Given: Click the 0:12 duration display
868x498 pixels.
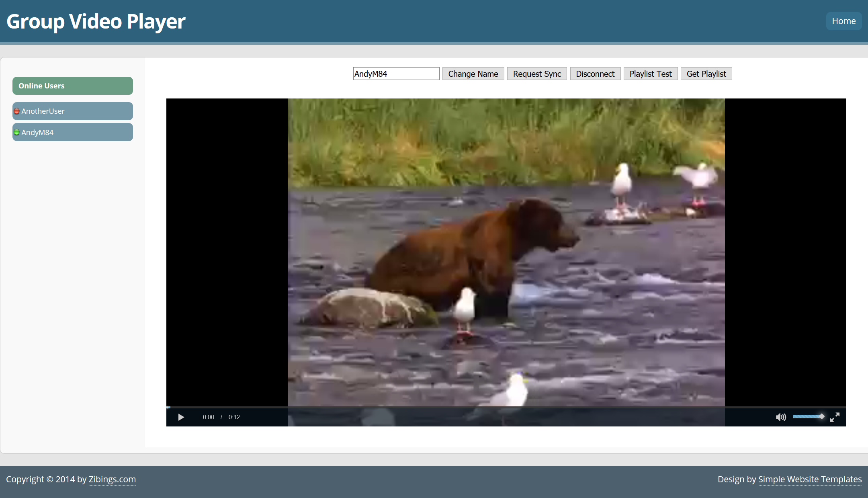Looking at the screenshot, I should coord(234,417).
